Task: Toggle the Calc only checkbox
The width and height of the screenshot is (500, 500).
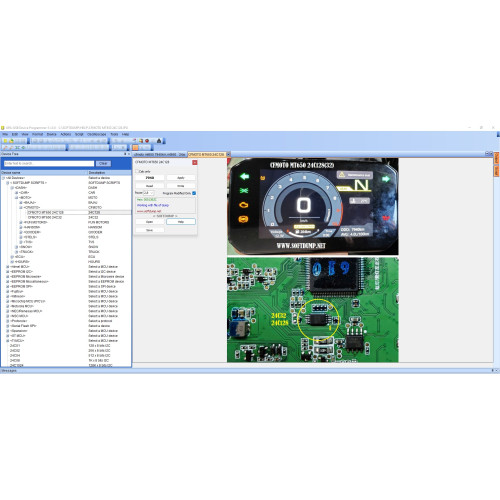Action: click(x=137, y=171)
